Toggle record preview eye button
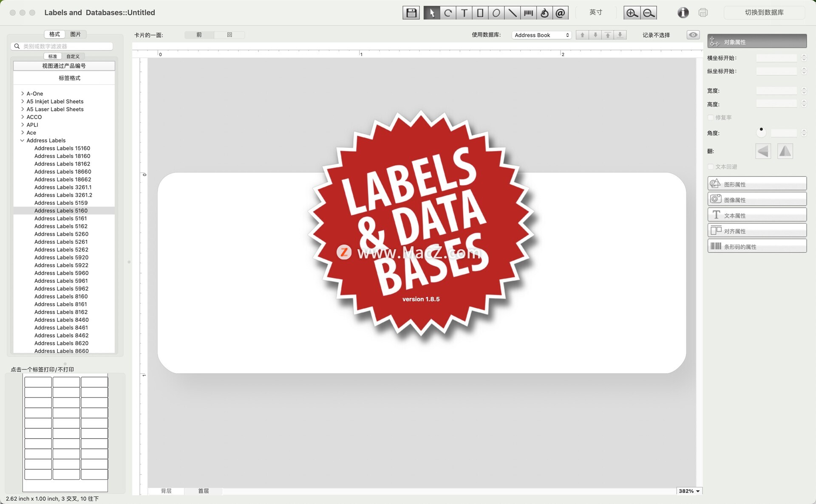 point(693,35)
